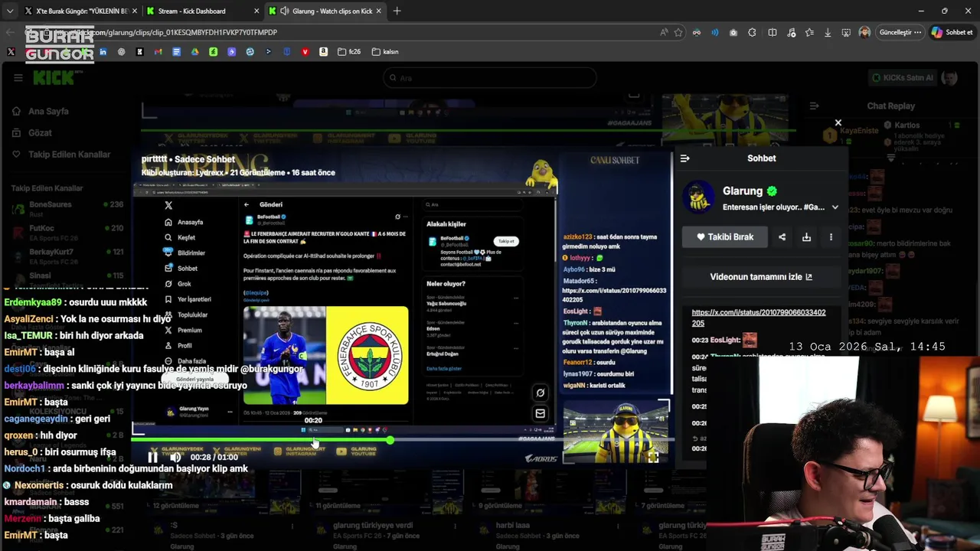Viewport: 980px width, 551px height.
Task: Collapse the Chat Replay panel icon
Action: (x=814, y=106)
